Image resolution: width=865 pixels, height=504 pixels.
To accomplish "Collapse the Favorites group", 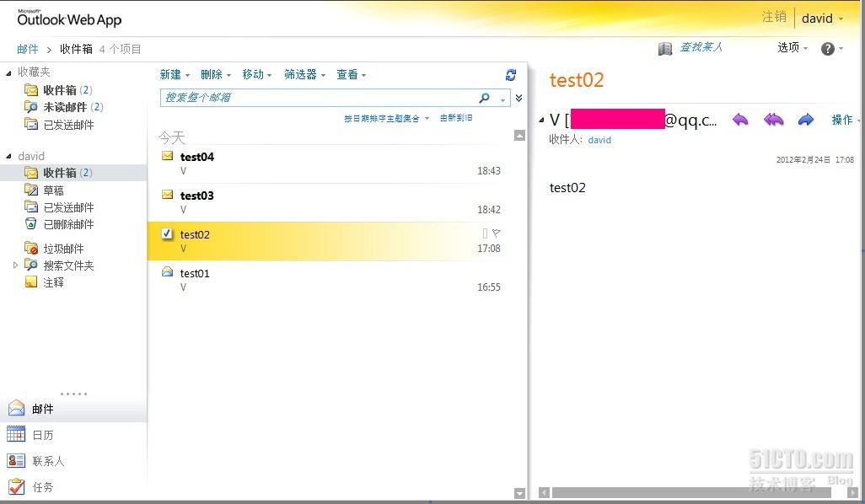I will tap(8, 72).
